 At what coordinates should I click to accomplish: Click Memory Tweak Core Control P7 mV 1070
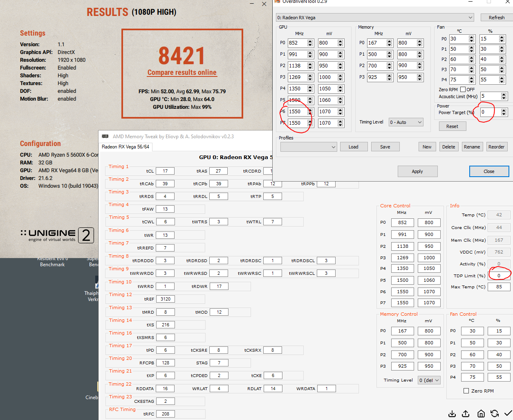coord(429,303)
